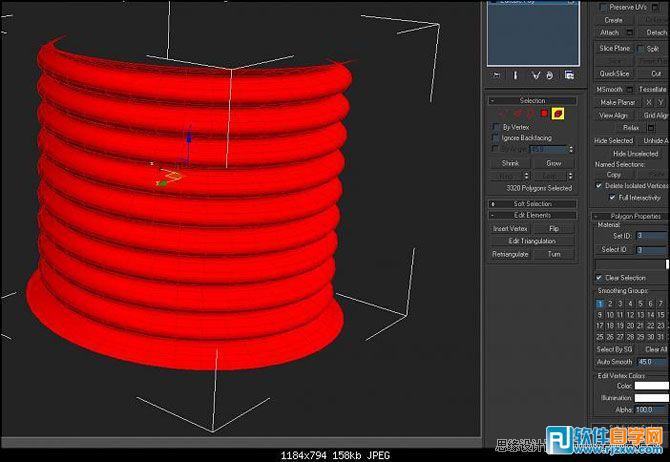The image size is (670, 462).
Task: Click Retriangulate button
Action: click(x=510, y=254)
